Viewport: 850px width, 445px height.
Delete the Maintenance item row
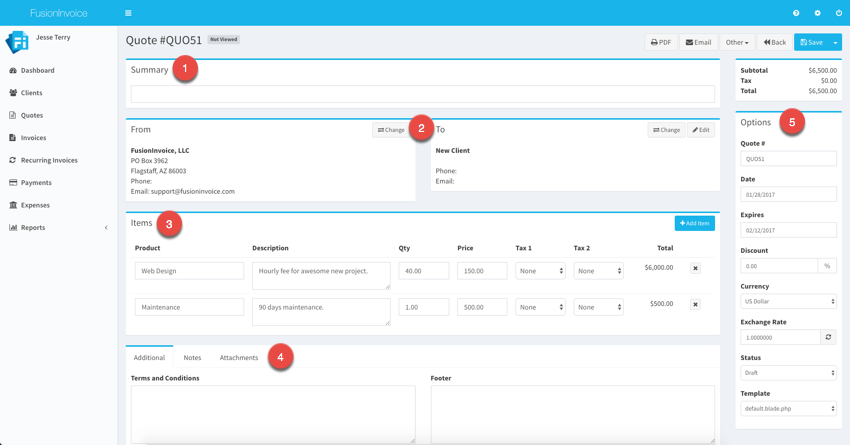[x=695, y=304]
